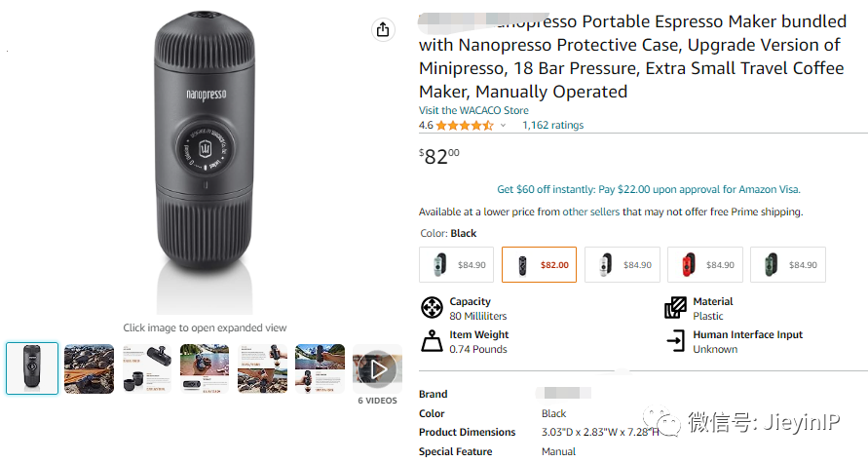Click the star rating icons
The height and width of the screenshot is (462, 868).
tap(464, 126)
